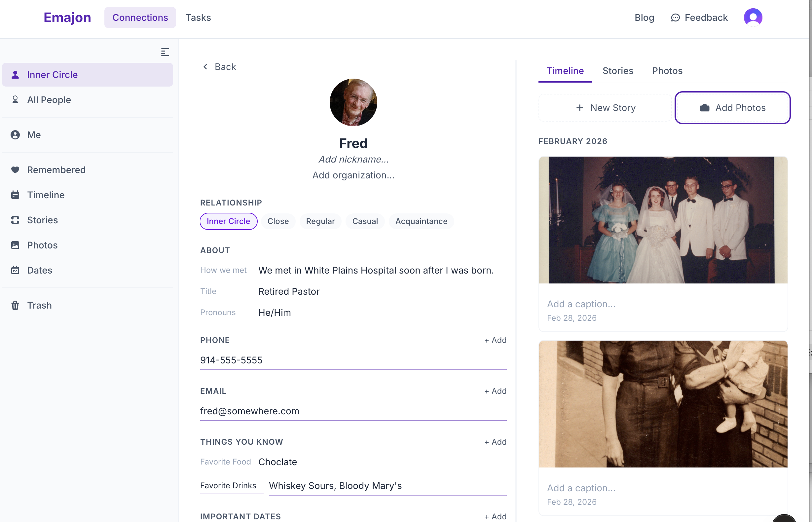Image resolution: width=812 pixels, height=522 pixels.
Task: Open the profile avatar menu
Action: point(753,17)
